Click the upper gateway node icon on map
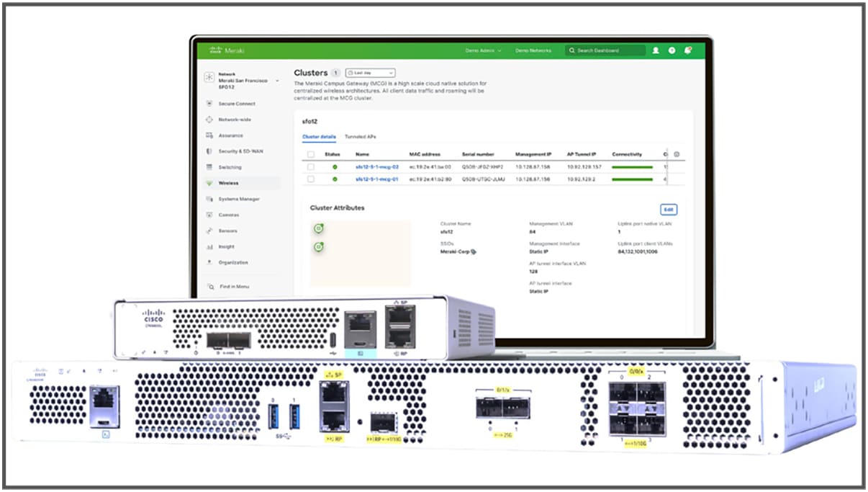This screenshot has width=868, height=492. (318, 228)
